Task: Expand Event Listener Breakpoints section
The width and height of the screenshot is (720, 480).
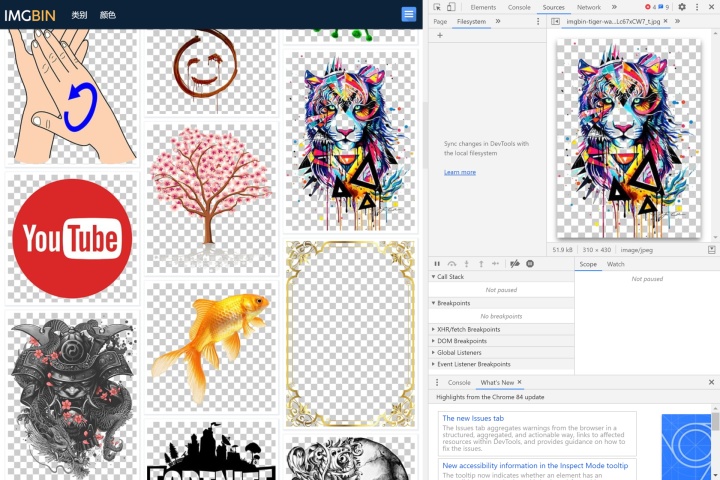Action: 501,364
